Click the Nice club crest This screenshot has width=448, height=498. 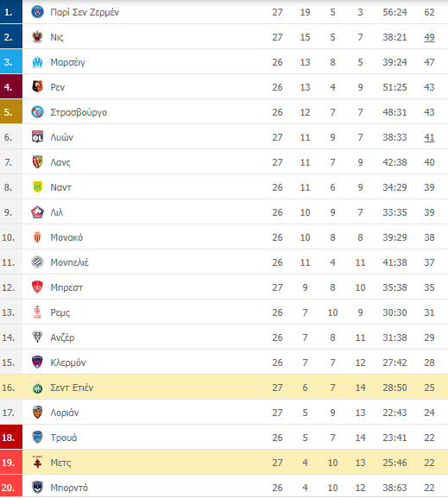click(37, 37)
